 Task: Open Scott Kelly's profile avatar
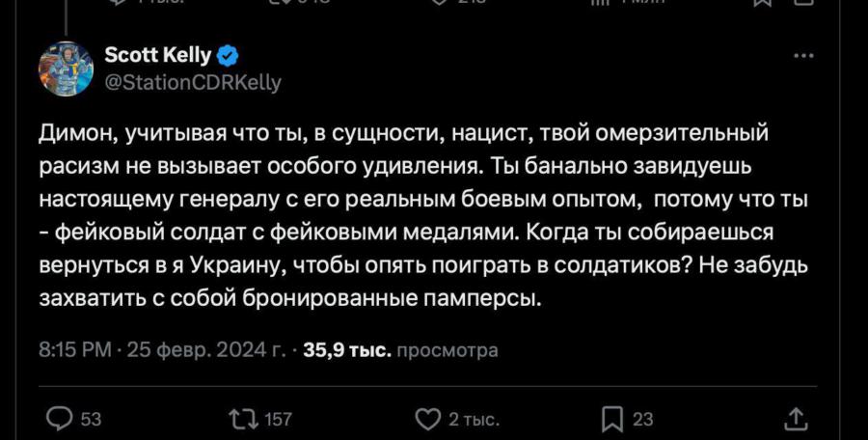(66, 69)
